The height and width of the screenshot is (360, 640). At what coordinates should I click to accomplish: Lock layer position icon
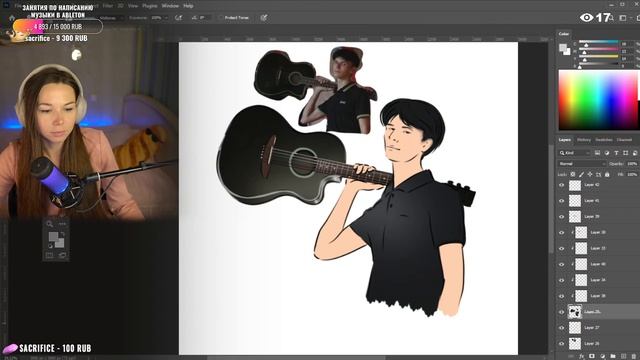coord(590,174)
